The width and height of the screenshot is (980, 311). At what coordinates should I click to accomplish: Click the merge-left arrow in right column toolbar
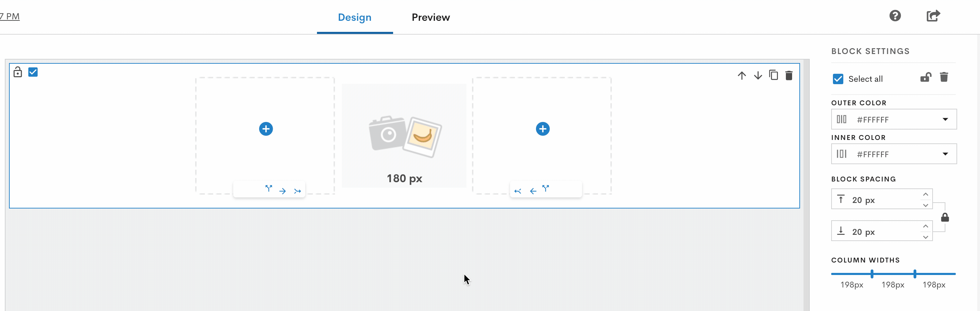click(x=518, y=191)
